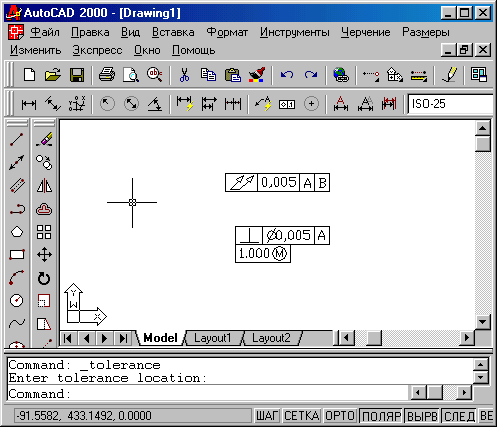Click the Print icon

pos(107,75)
